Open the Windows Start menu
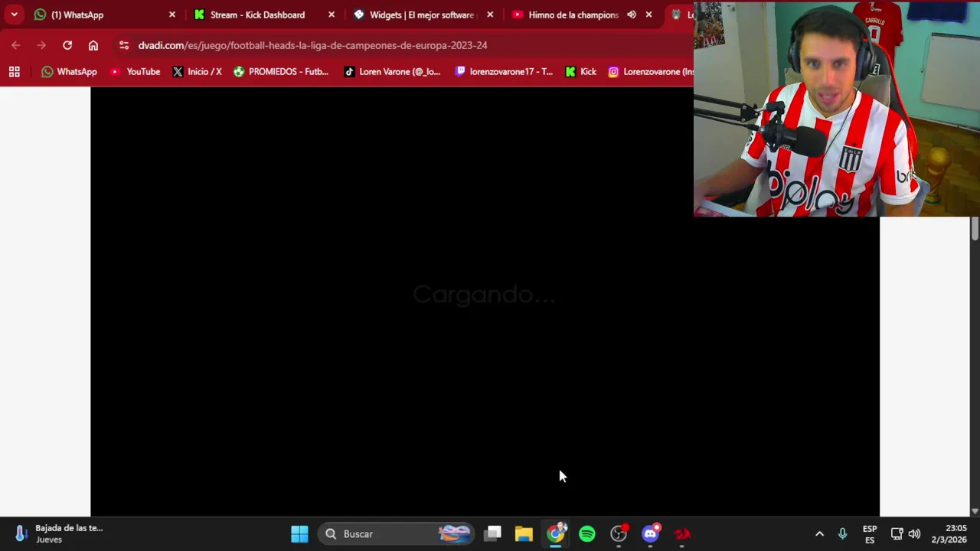The height and width of the screenshot is (551, 980). [x=299, y=533]
